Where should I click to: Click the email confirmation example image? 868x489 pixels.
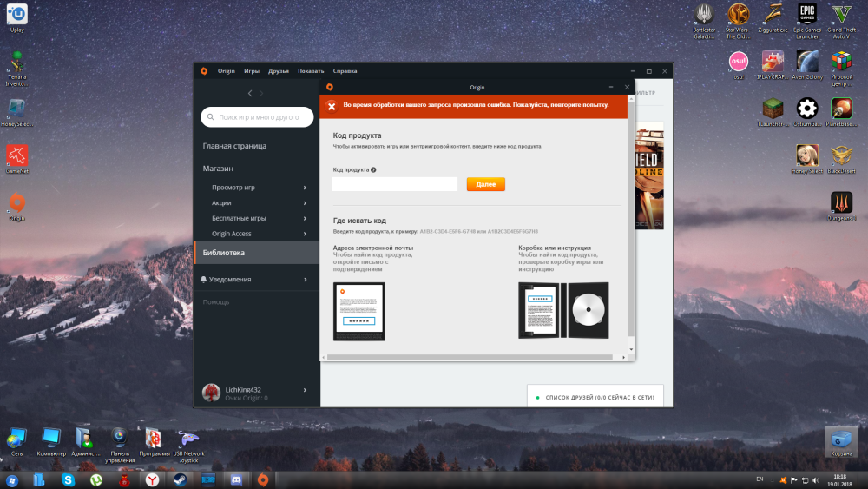click(x=359, y=311)
